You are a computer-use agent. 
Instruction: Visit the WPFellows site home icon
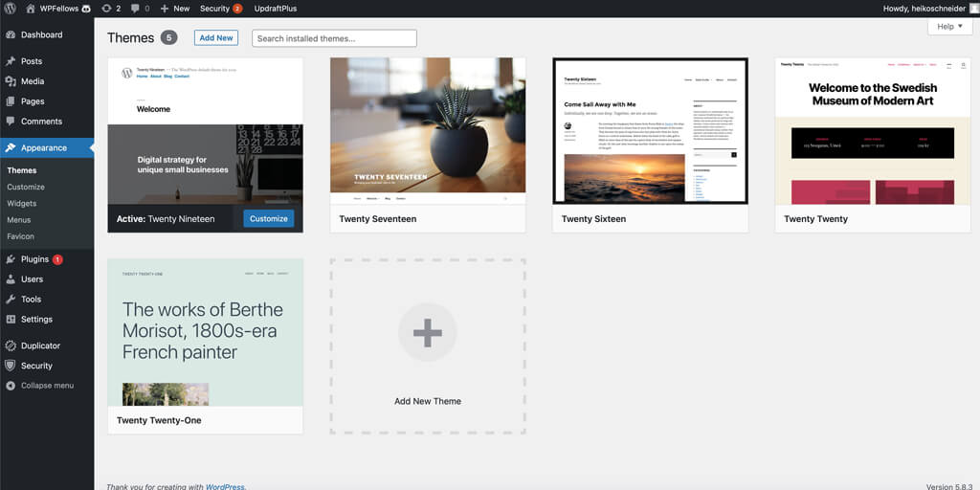coord(31,9)
